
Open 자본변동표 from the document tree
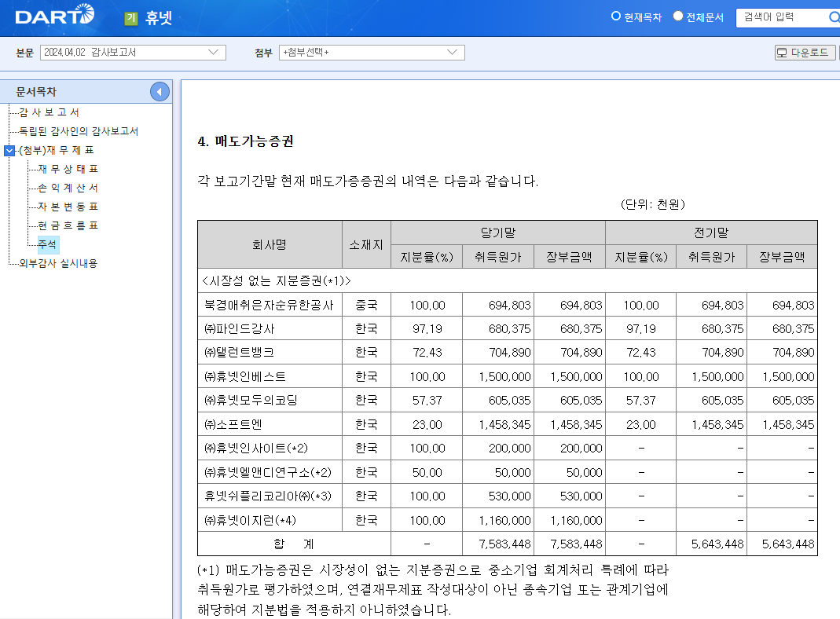pos(64,207)
